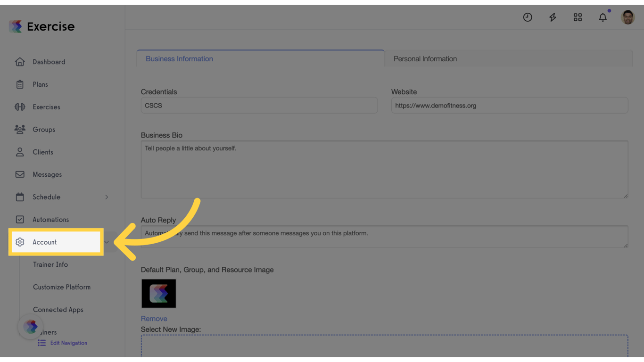Open Schedule in the sidebar

(x=46, y=197)
